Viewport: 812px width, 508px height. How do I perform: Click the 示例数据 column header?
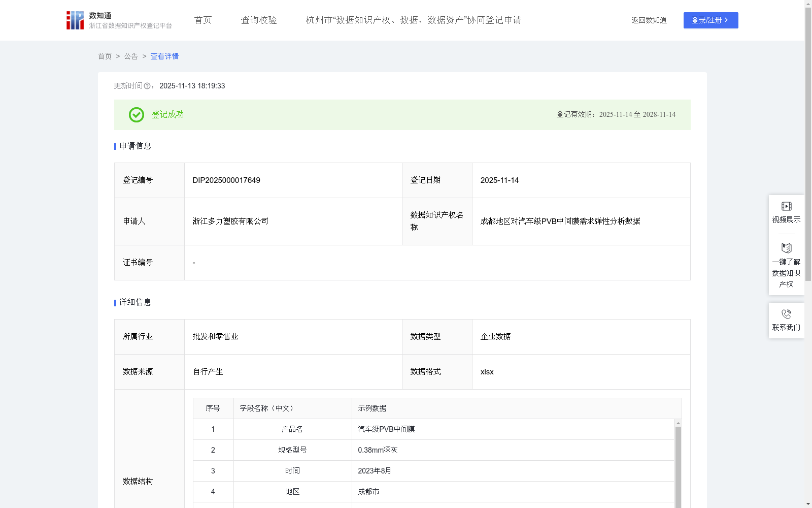(372, 408)
